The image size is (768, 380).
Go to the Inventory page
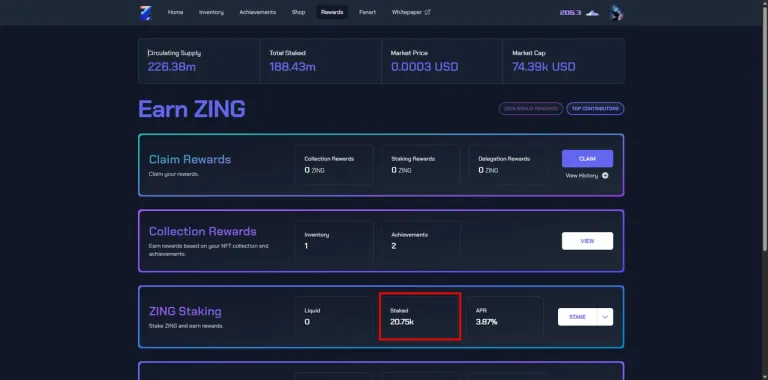point(211,12)
